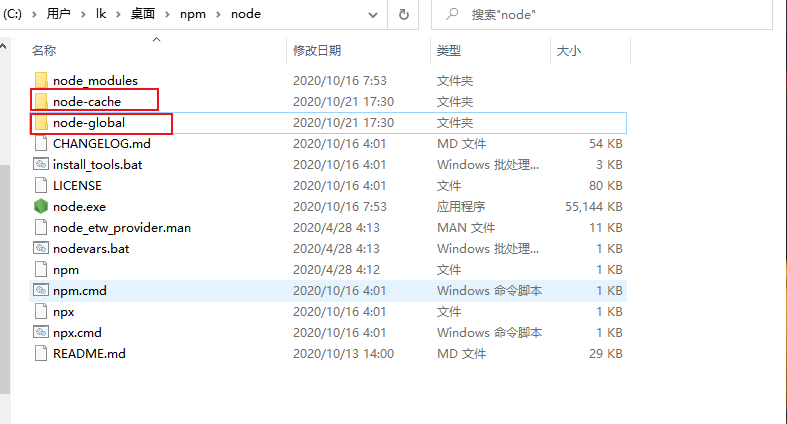Viewport: 787px width, 424px height.
Task: Select the CHANGELOG.md file name
Action: tap(102, 144)
